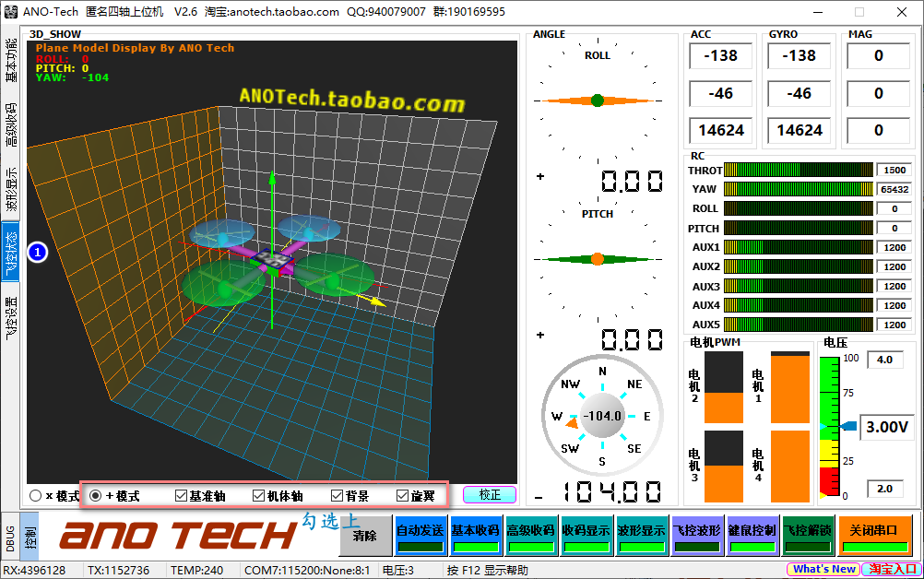This screenshot has height=579, width=924.
Task: Toggle the 基本收码 button
Action: point(476,536)
